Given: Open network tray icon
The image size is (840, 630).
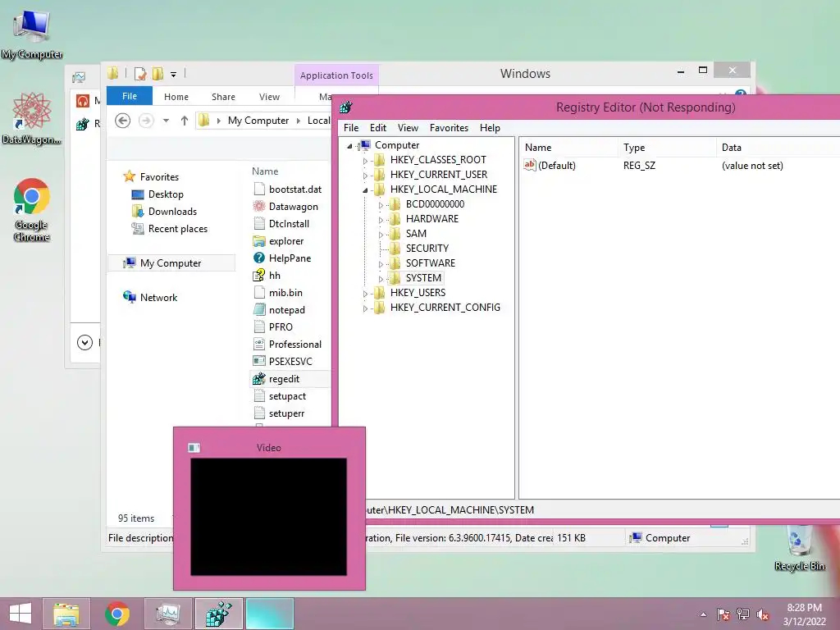Looking at the screenshot, I should pyautogui.click(x=743, y=614).
